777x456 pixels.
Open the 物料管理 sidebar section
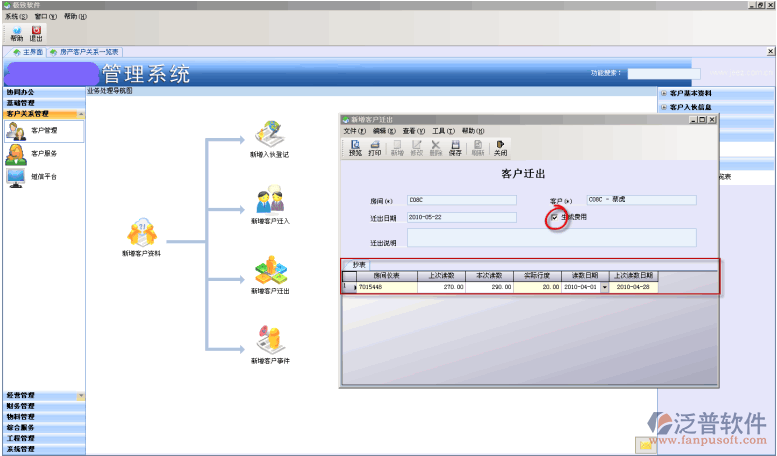tap(44, 417)
